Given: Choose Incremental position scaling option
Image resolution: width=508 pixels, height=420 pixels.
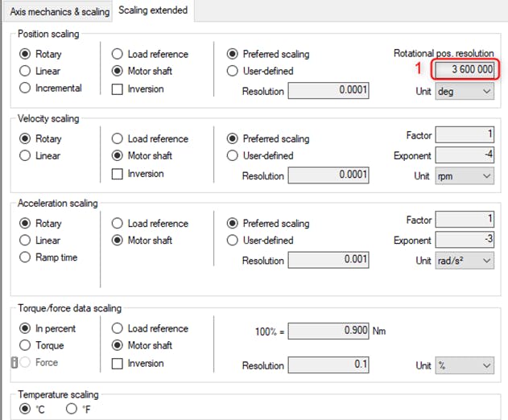Looking at the screenshot, I should click(x=25, y=88).
